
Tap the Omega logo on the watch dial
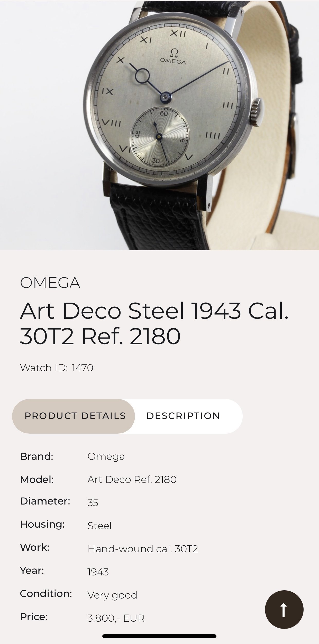point(173,57)
